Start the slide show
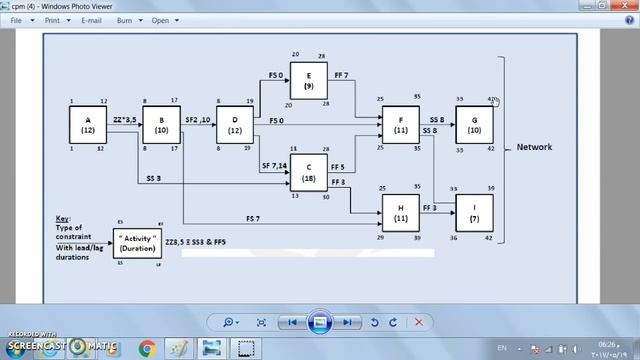 (320, 322)
